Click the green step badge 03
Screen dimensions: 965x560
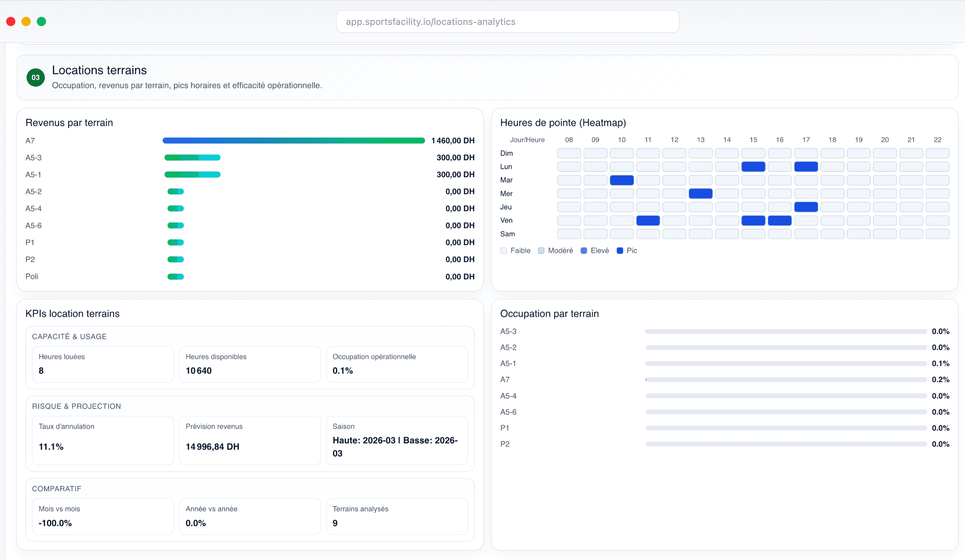(x=36, y=77)
